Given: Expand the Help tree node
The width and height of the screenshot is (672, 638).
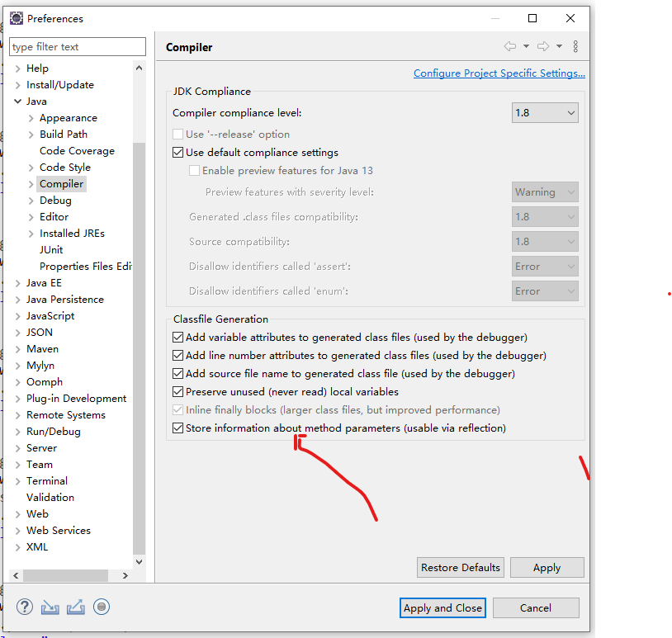Looking at the screenshot, I should click(x=17, y=69).
